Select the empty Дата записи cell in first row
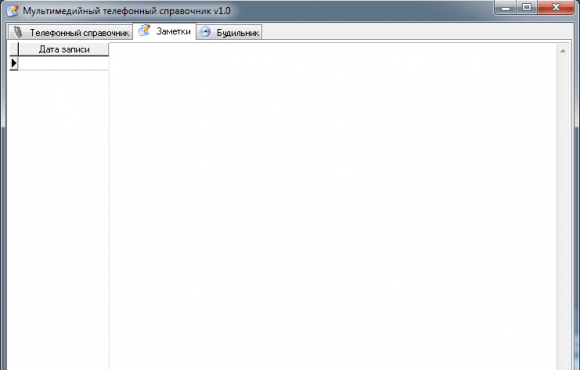Screen dimensions: 580x370 pyautogui.click(x=64, y=63)
